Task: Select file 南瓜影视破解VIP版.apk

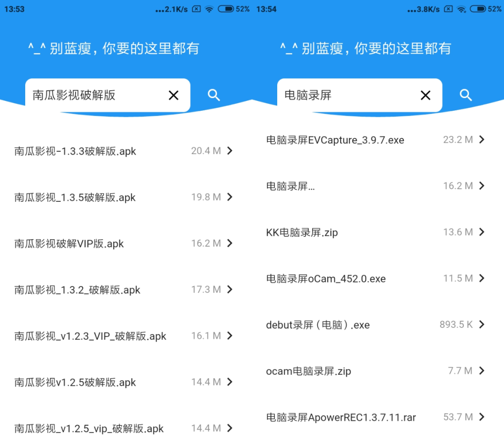Action: click(69, 244)
